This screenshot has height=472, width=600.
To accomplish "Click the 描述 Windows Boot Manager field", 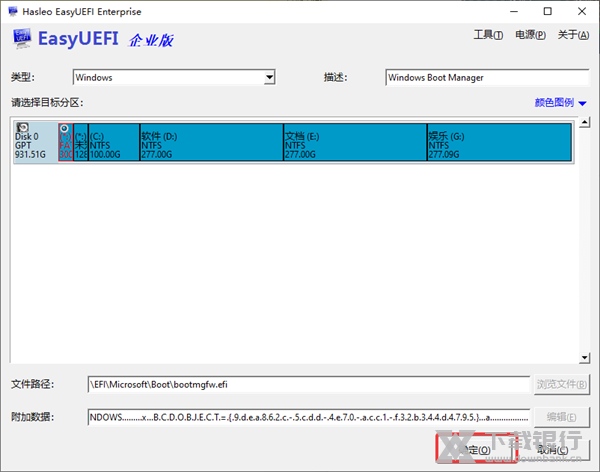I will click(x=487, y=78).
